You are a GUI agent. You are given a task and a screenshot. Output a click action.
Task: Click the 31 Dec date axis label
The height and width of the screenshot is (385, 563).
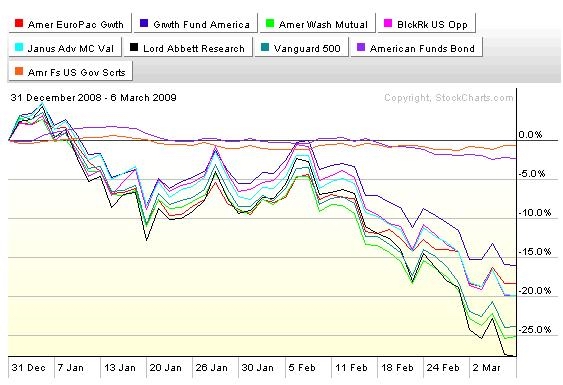click(28, 368)
